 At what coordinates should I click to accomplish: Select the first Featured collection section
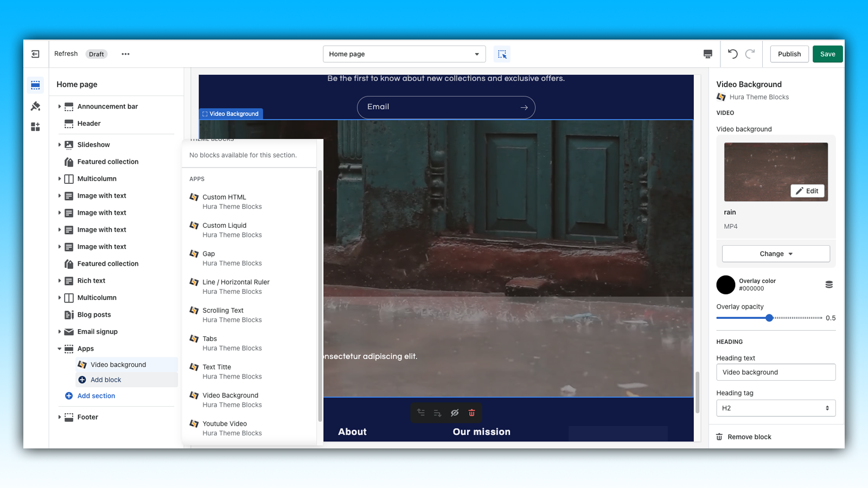[108, 162]
